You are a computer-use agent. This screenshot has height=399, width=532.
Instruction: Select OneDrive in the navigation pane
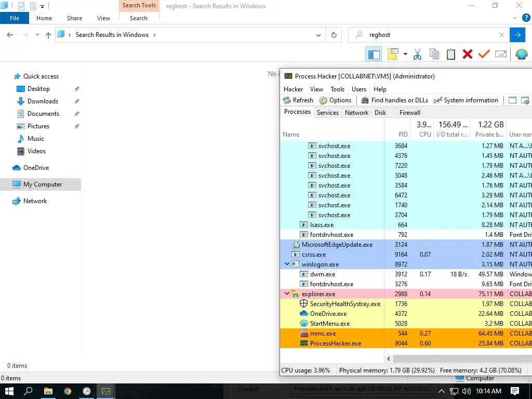click(36, 168)
